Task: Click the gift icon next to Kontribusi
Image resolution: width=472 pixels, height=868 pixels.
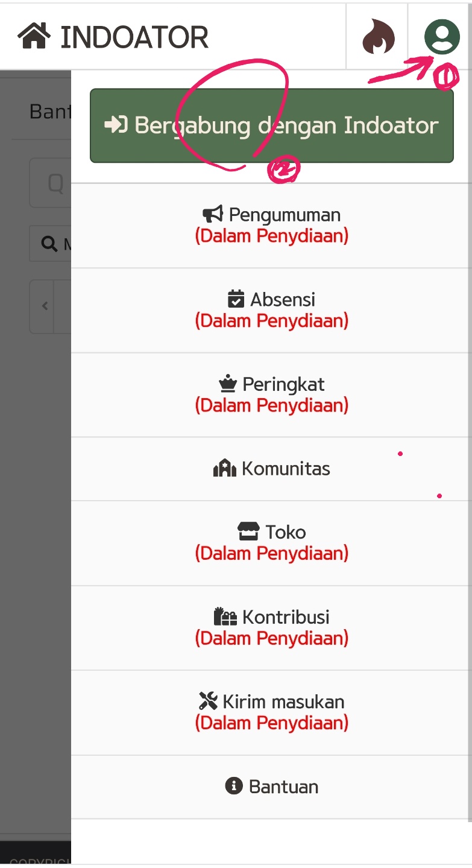Action: [225, 616]
